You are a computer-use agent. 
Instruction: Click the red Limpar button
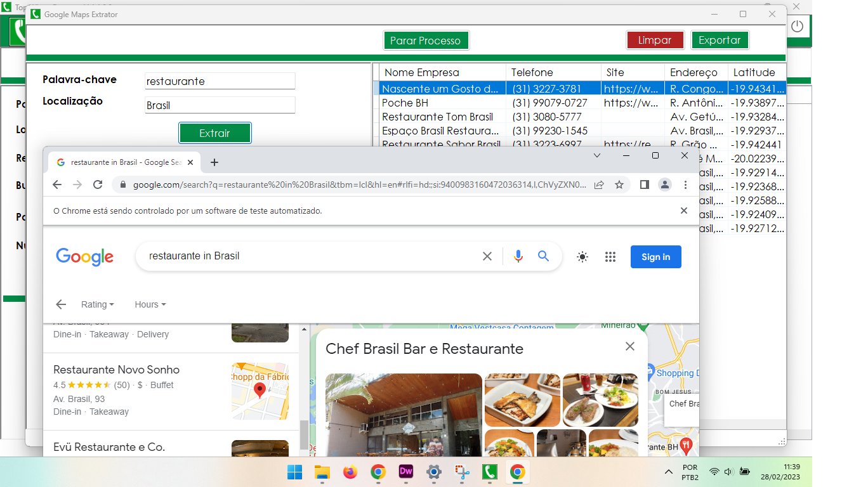click(655, 40)
